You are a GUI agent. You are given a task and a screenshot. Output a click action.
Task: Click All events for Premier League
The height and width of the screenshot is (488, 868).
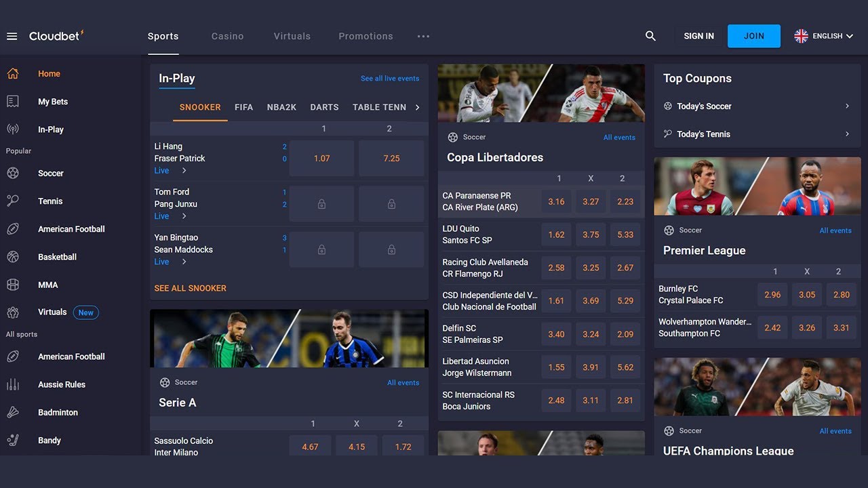tap(835, 230)
